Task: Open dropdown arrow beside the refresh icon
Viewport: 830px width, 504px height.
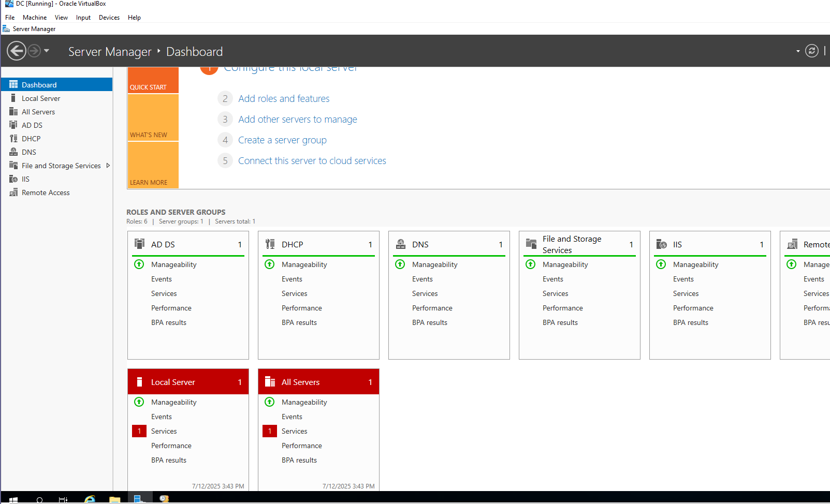Action: coord(798,51)
